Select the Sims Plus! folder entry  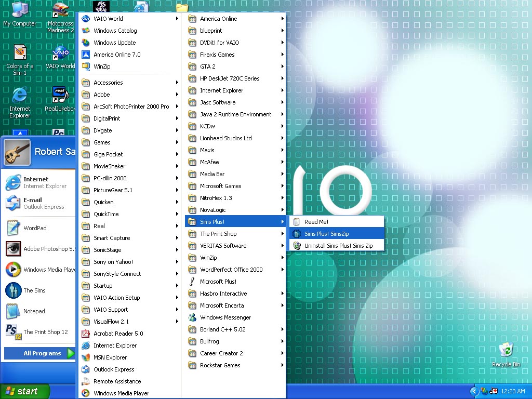235,222
